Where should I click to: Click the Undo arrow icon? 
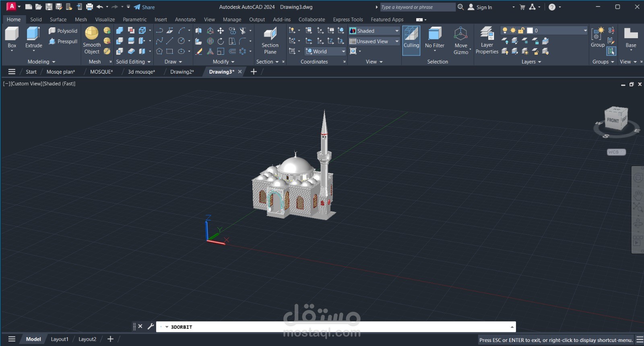click(x=100, y=7)
